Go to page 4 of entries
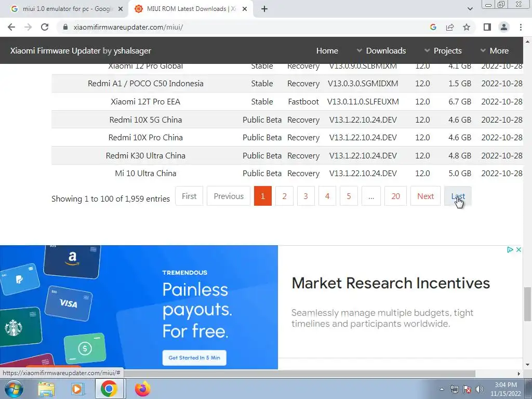Viewport: 532px width, 399px height. [327, 196]
